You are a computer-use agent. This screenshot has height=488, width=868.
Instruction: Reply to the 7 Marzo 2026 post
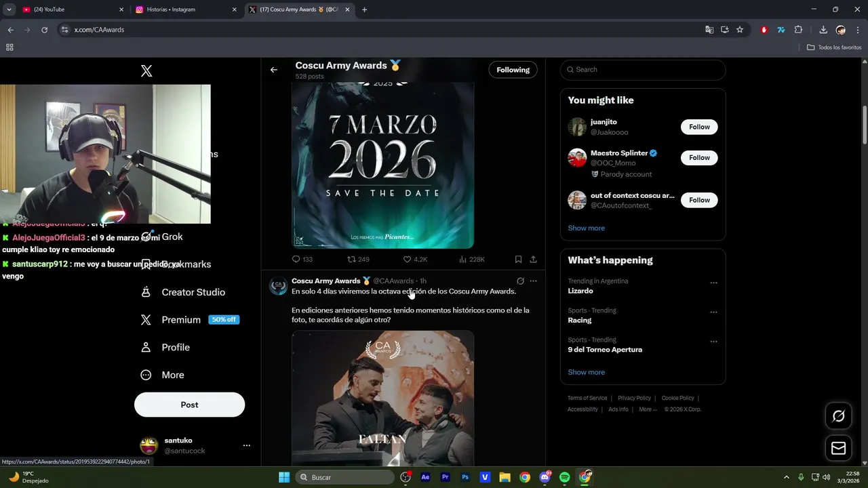click(302, 260)
